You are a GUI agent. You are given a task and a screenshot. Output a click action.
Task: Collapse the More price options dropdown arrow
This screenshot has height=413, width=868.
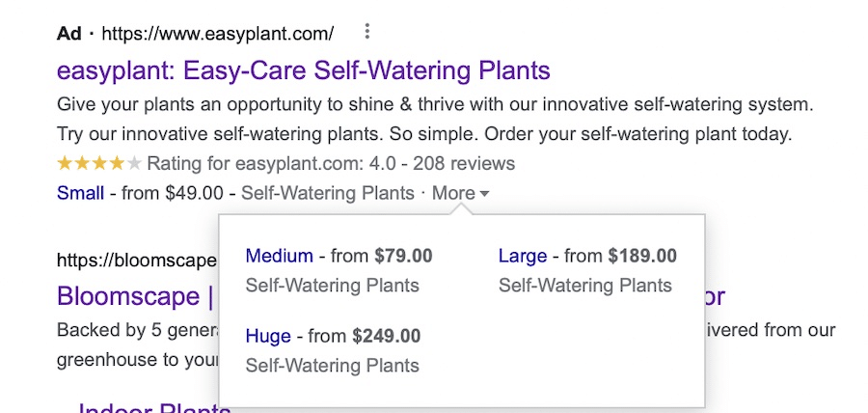pos(484,194)
